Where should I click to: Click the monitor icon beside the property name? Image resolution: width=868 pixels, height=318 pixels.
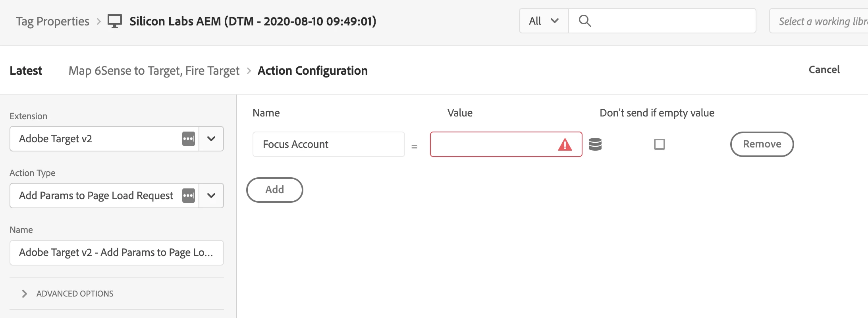pyautogui.click(x=115, y=21)
